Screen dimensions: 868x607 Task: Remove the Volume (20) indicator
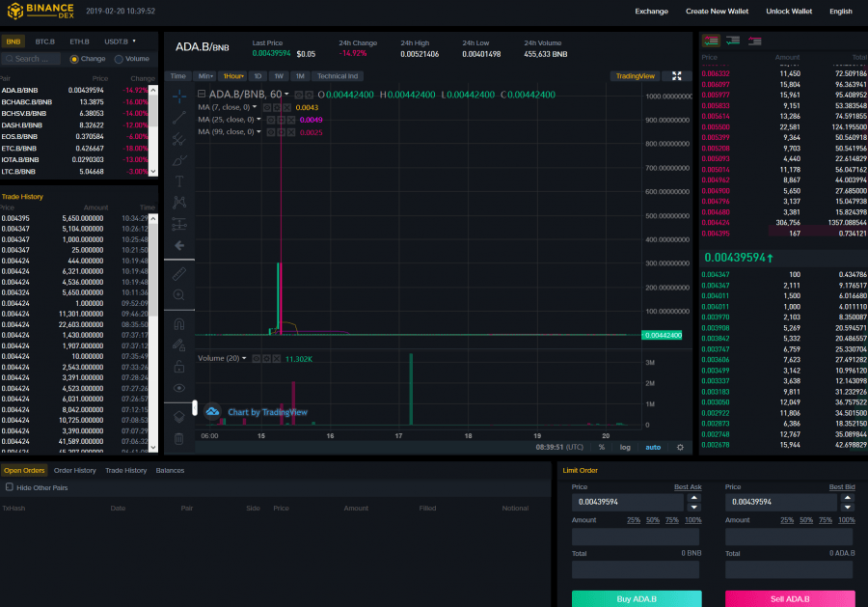[x=276, y=359]
